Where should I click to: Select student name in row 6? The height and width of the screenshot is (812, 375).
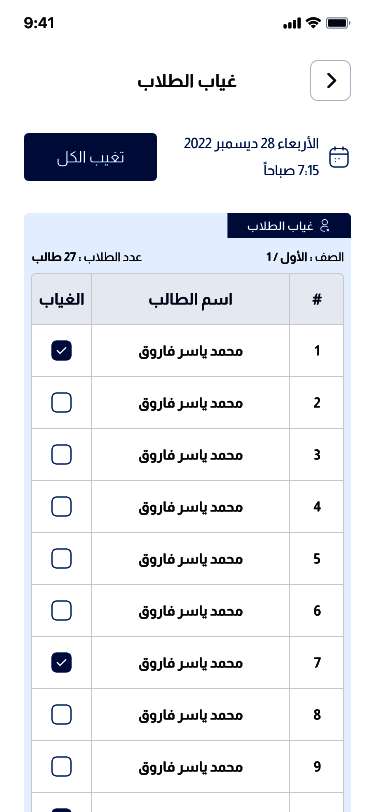pyautogui.click(x=191, y=611)
